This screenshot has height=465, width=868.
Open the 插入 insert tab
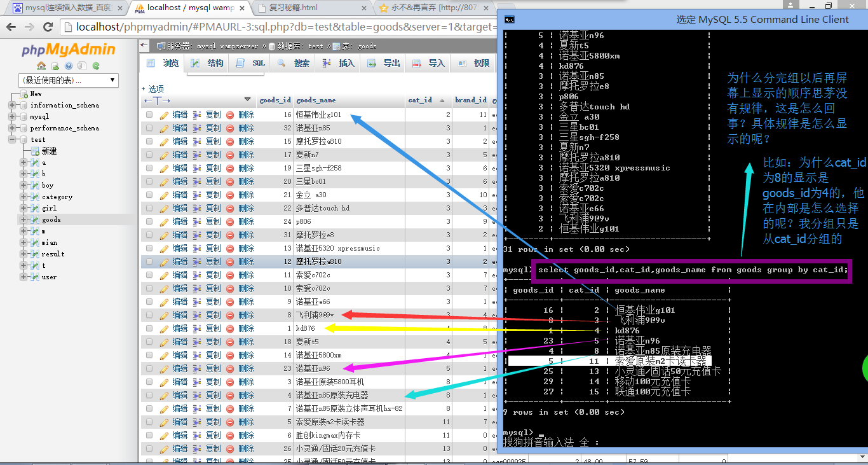point(338,63)
